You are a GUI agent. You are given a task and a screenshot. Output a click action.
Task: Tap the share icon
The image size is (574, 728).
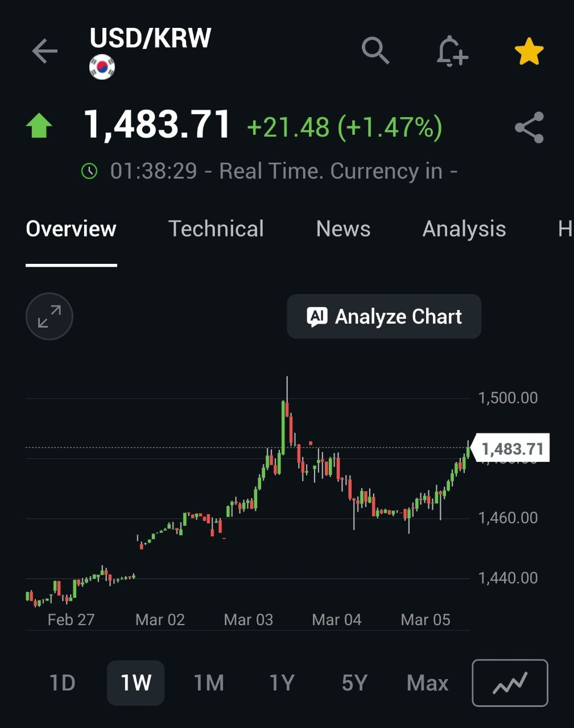(529, 127)
